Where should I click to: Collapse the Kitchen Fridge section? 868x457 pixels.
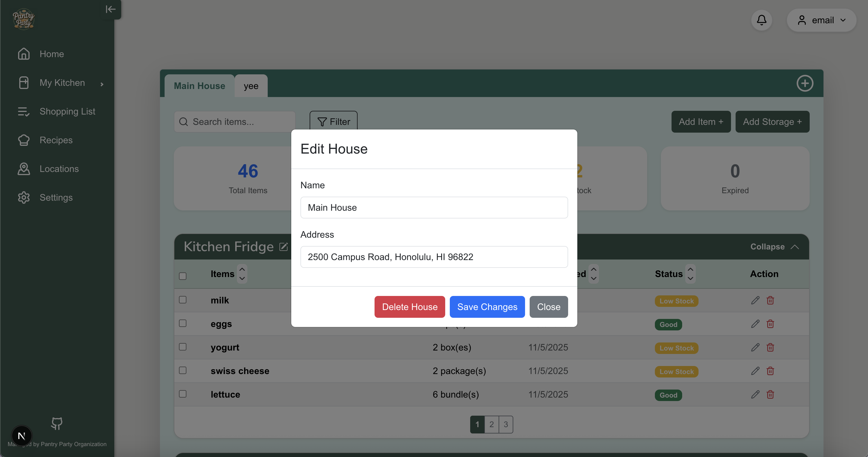774,247
